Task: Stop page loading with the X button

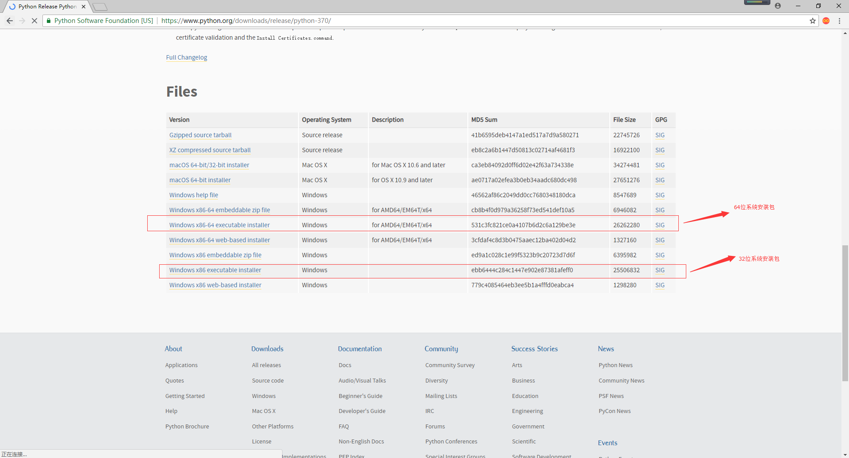Action: [34, 21]
